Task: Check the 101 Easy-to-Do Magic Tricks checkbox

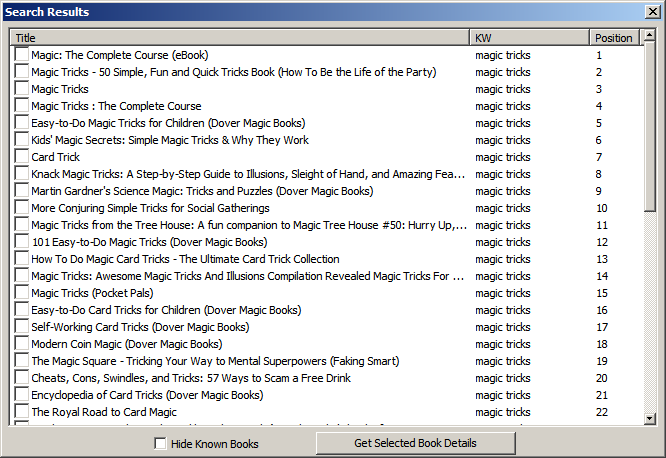Action: coord(22,241)
